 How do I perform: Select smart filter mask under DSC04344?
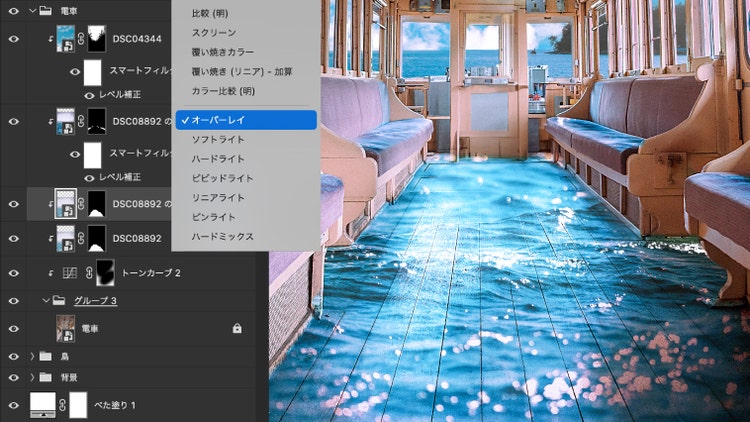point(93,72)
